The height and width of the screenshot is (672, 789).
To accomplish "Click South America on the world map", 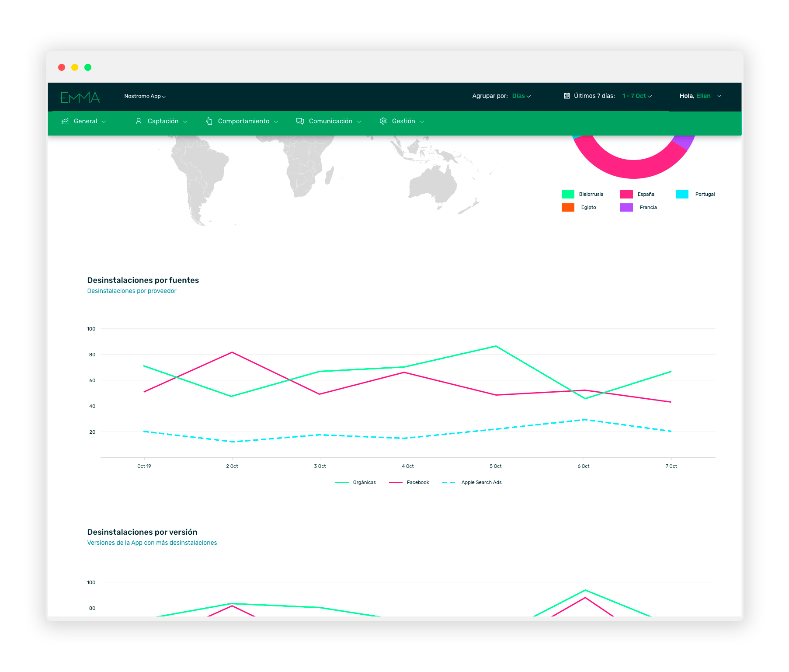I will [199, 175].
